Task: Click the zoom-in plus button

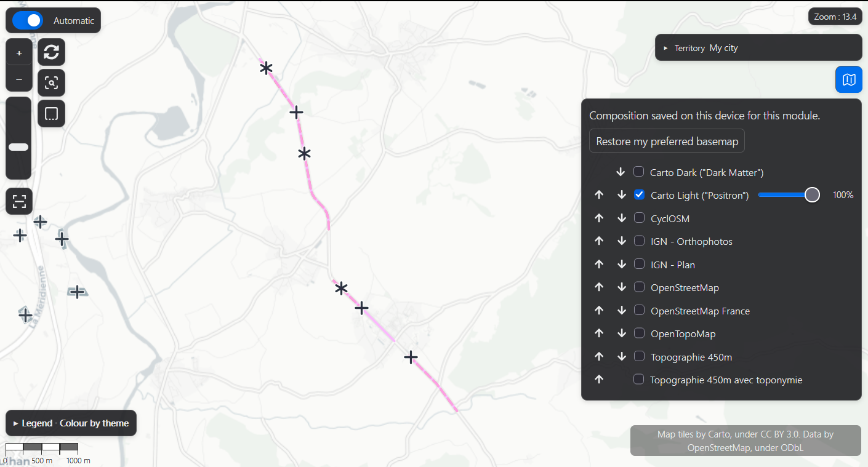Action: (x=19, y=54)
